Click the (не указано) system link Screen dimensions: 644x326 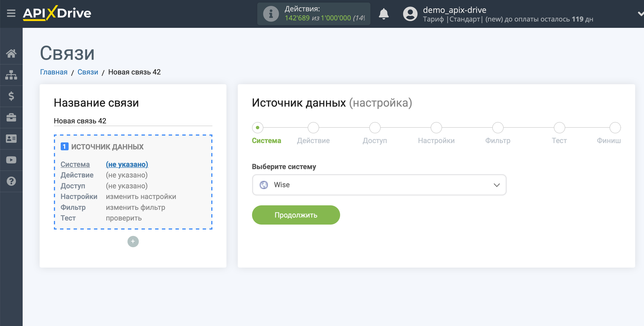[x=127, y=164]
